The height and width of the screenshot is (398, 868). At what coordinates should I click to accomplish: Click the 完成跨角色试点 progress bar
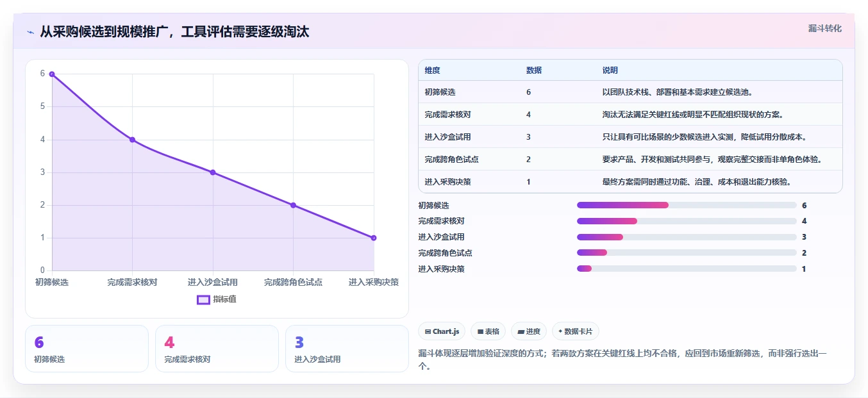coord(687,253)
